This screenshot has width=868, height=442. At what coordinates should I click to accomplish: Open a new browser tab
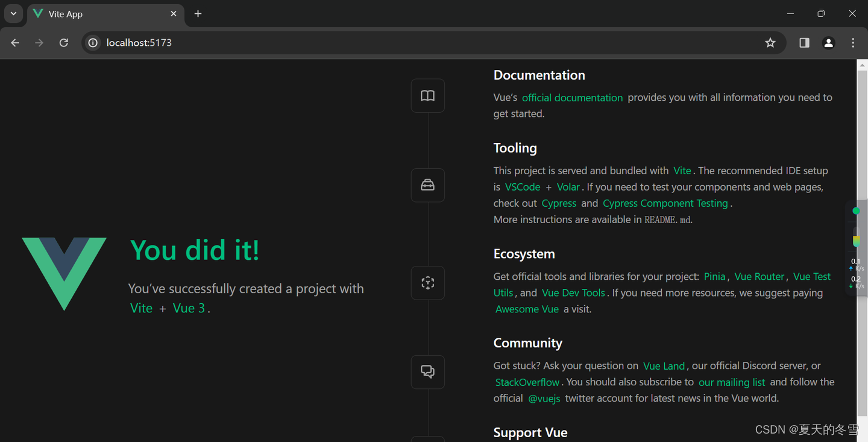198,13
